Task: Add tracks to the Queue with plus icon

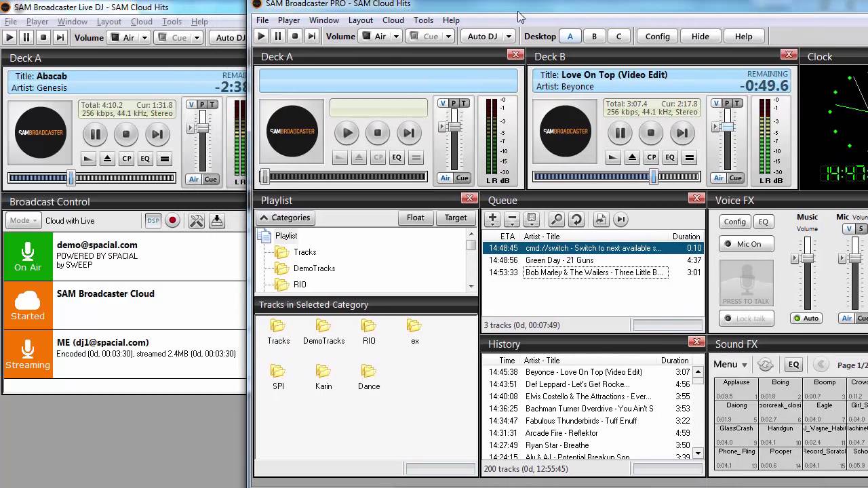Action: 492,219
